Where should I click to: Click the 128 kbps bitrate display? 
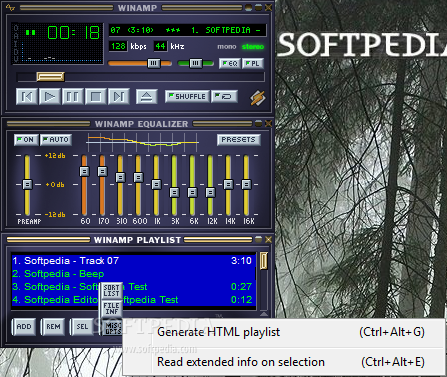pyautogui.click(x=118, y=46)
